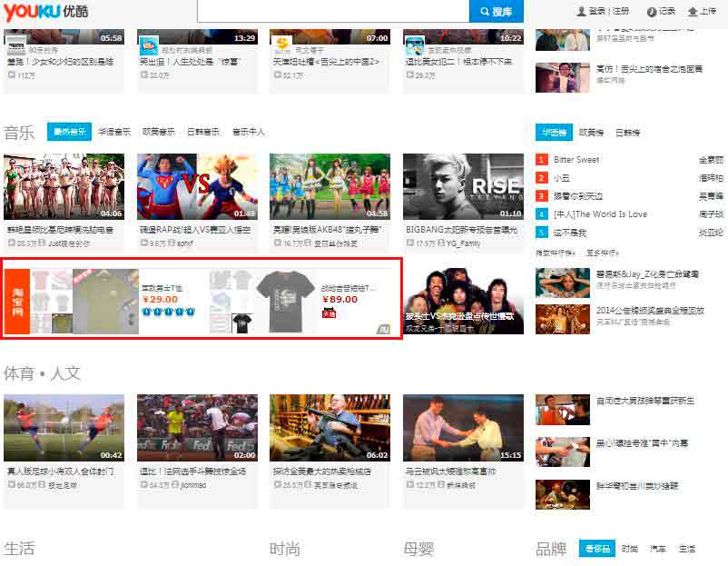Open the 注册 register link
The width and height of the screenshot is (728, 566).
click(621, 11)
